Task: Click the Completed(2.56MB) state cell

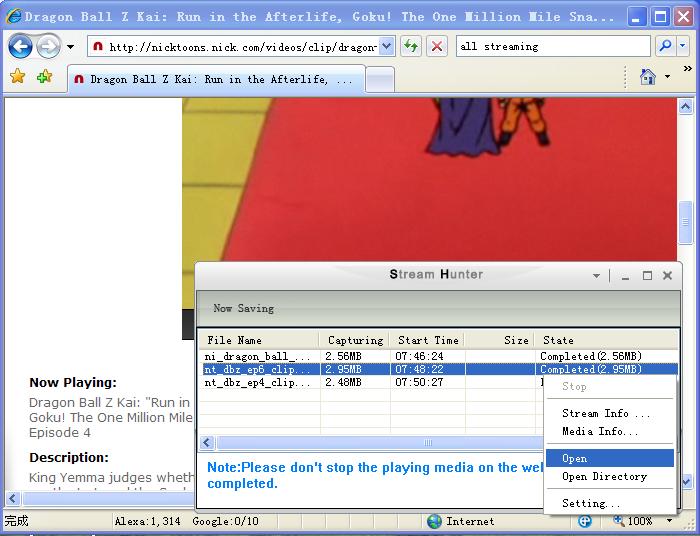Action: point(591,356)
